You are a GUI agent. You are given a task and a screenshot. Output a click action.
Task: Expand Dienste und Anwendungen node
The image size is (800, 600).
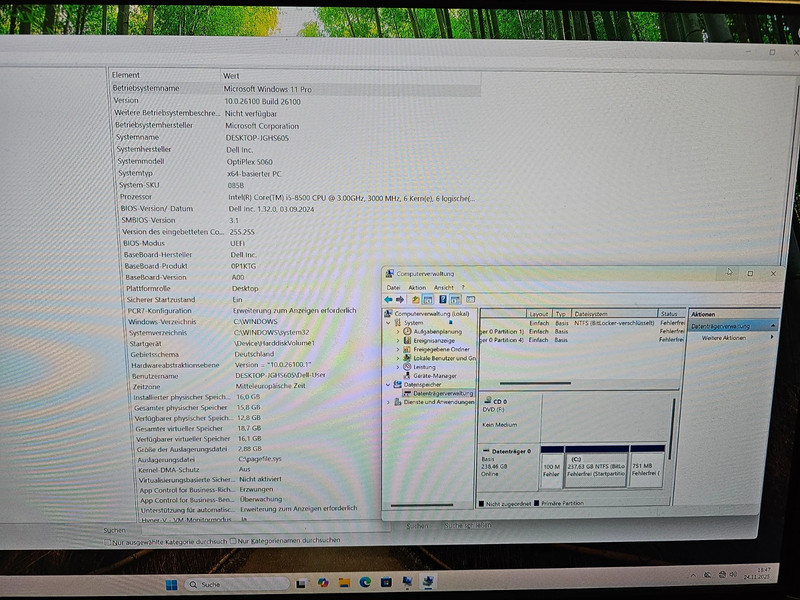click(389, 402)
